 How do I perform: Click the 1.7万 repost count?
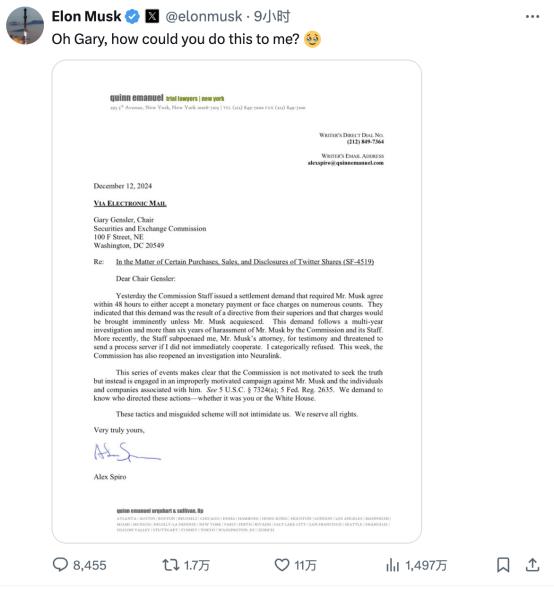point(196,565)
